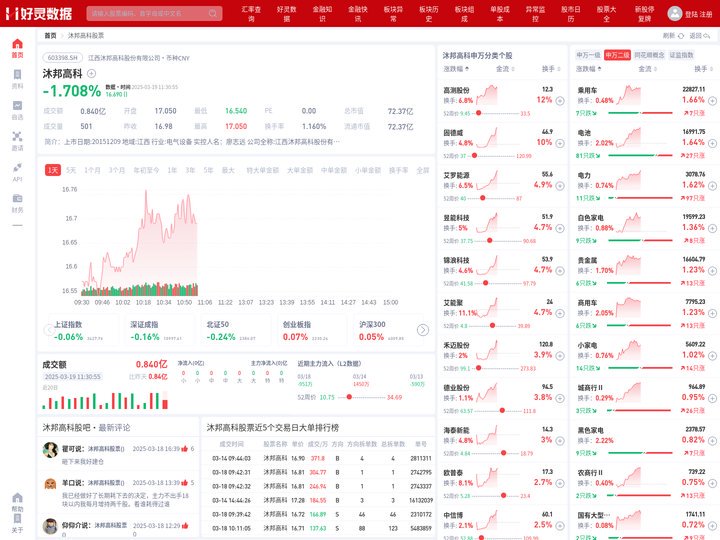
Task: Click the 登陆 login link
Action: (691, 14)
